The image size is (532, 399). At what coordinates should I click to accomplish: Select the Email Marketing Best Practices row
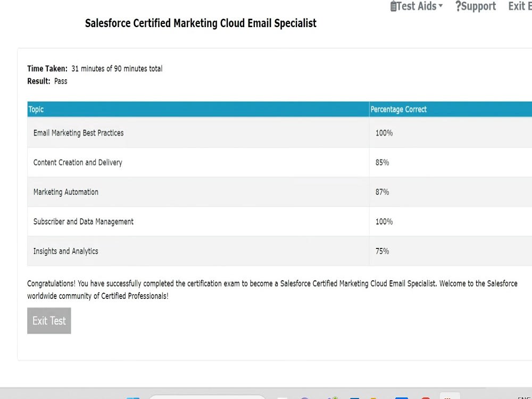tap(280, 132)
